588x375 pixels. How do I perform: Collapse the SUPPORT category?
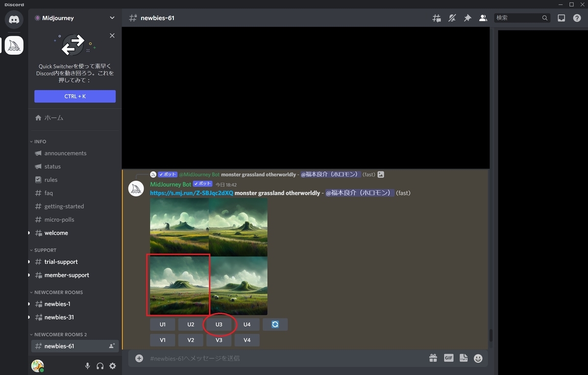click(x=45, y=250)
